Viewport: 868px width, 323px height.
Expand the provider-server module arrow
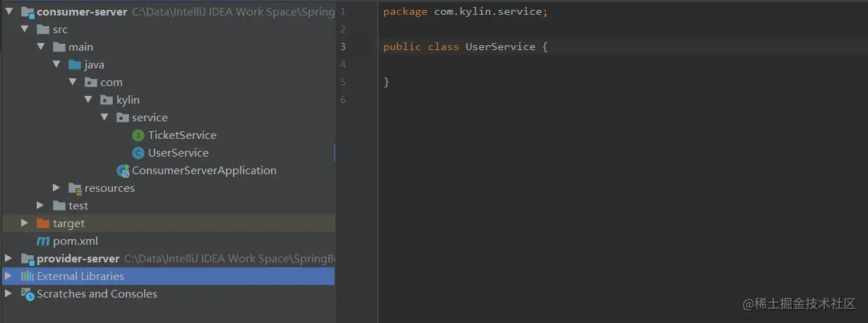pos(8,259)
